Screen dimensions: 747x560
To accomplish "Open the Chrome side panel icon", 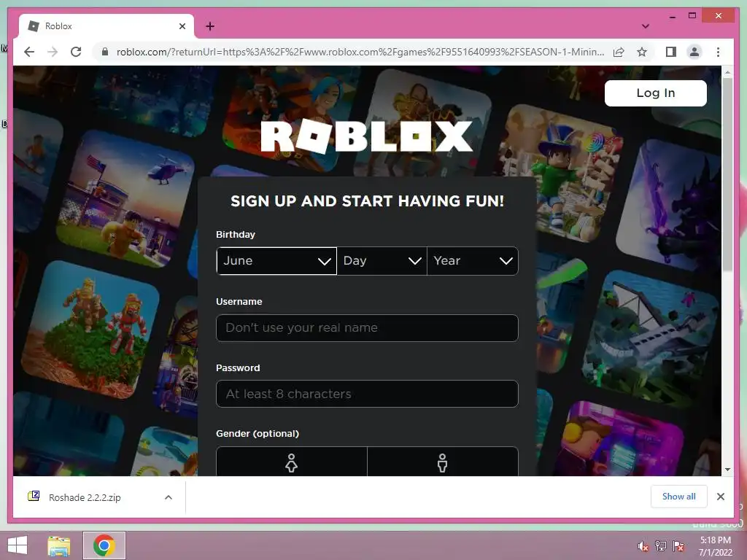I will click(x=671, y=52).
